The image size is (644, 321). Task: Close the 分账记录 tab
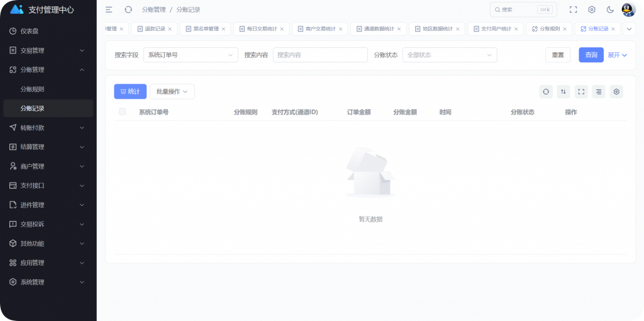[x=613, y=29]
